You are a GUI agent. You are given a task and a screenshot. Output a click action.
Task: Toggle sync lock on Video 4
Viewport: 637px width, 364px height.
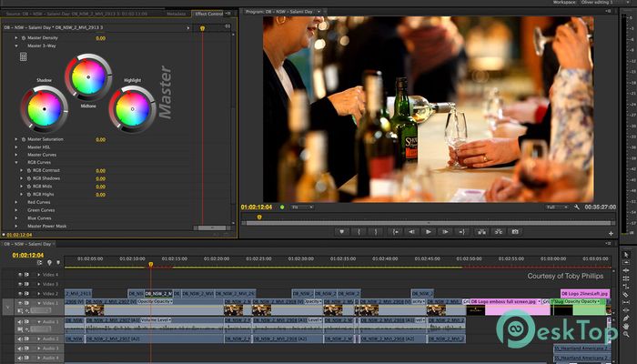coord(26,275)
